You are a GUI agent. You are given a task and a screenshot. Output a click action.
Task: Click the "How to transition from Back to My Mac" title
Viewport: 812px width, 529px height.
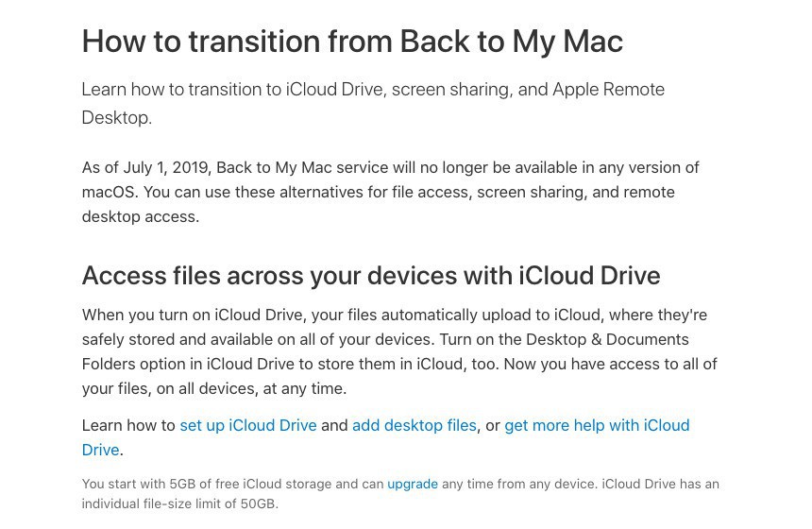point(352,42)
